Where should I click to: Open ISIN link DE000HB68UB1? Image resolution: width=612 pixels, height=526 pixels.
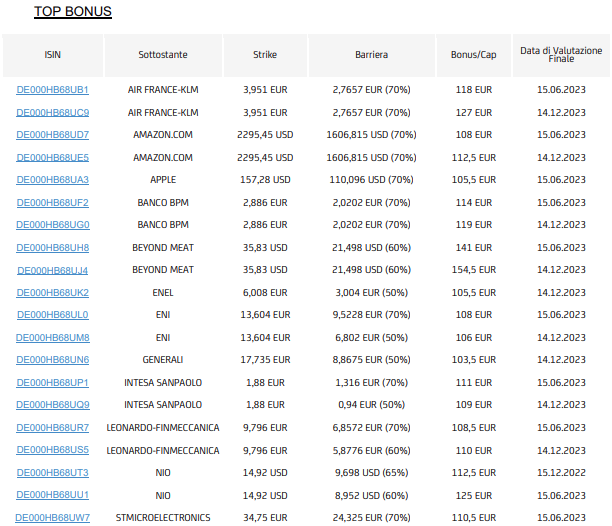pyautogui.click(x=53, y=90)
